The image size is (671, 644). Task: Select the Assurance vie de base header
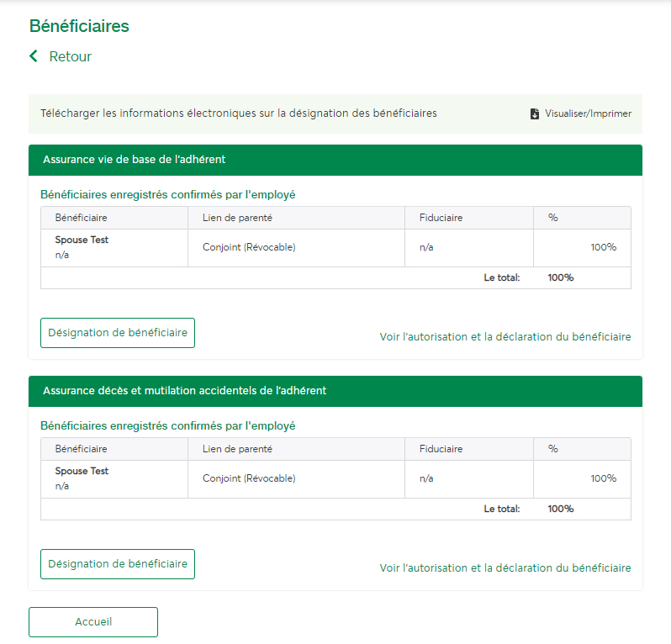[x=335, y=160]
